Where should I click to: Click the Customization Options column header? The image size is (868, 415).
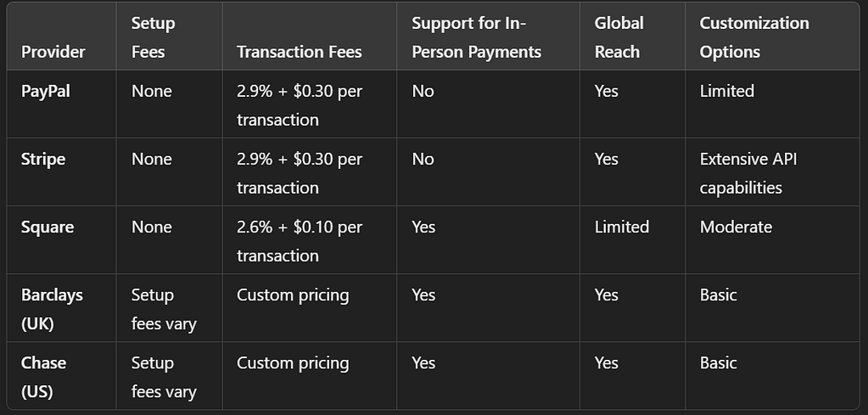tap(753, 37)
